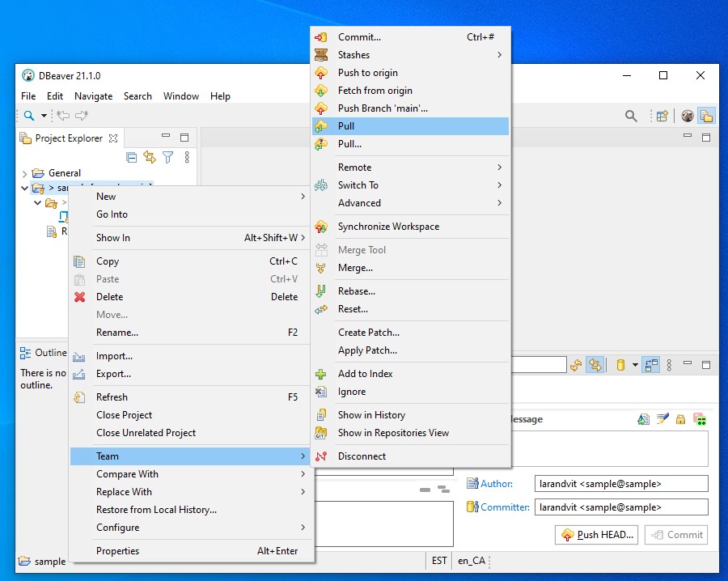Click the Push HEAD... button

[597, 535]
